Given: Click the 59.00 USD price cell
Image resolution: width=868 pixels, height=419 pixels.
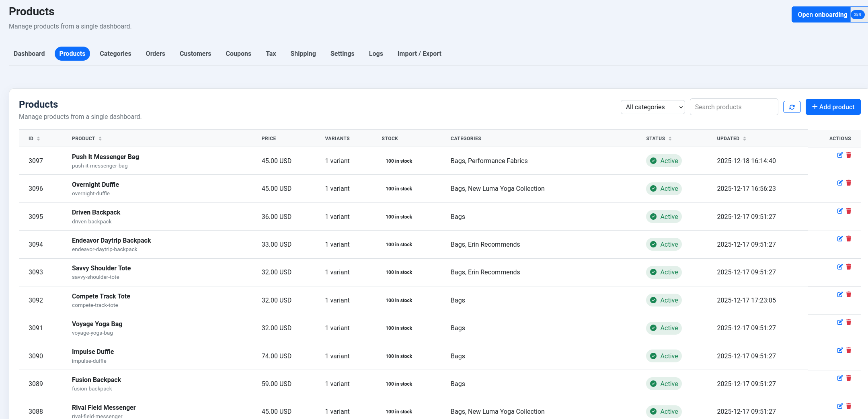Looking at the screenshot, I should click(x=277, y=384).
